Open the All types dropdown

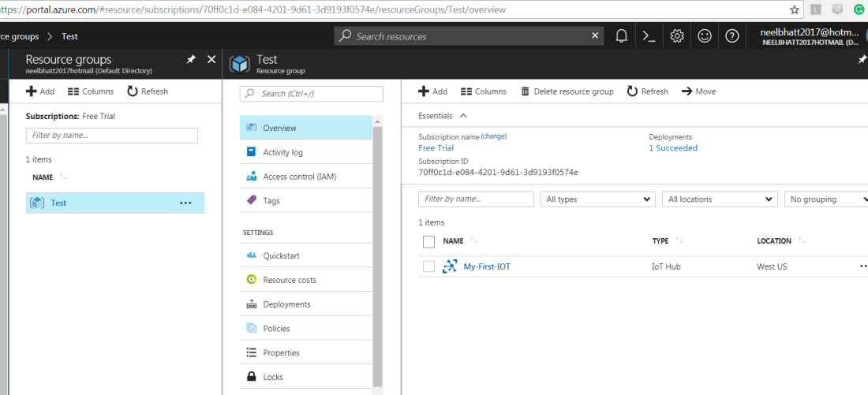[x=597, y=199]
